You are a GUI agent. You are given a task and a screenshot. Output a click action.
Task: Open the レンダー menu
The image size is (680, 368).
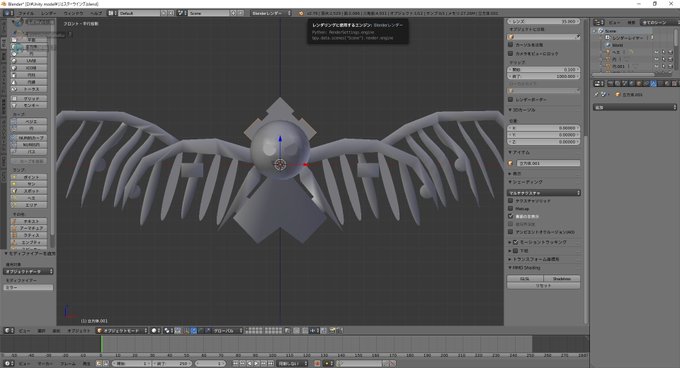pyautogui.click(x=49, y=13)
